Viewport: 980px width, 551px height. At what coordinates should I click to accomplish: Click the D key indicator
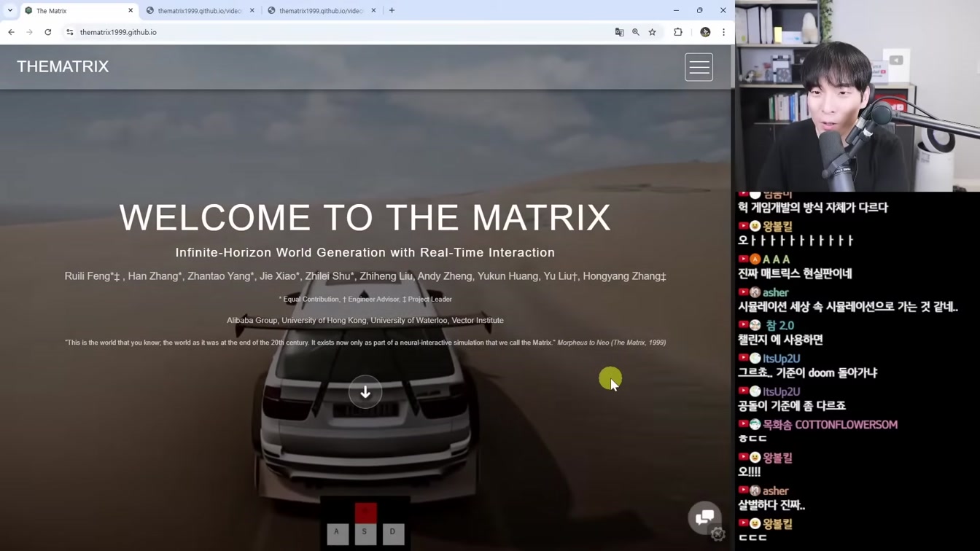coord(393,533)
